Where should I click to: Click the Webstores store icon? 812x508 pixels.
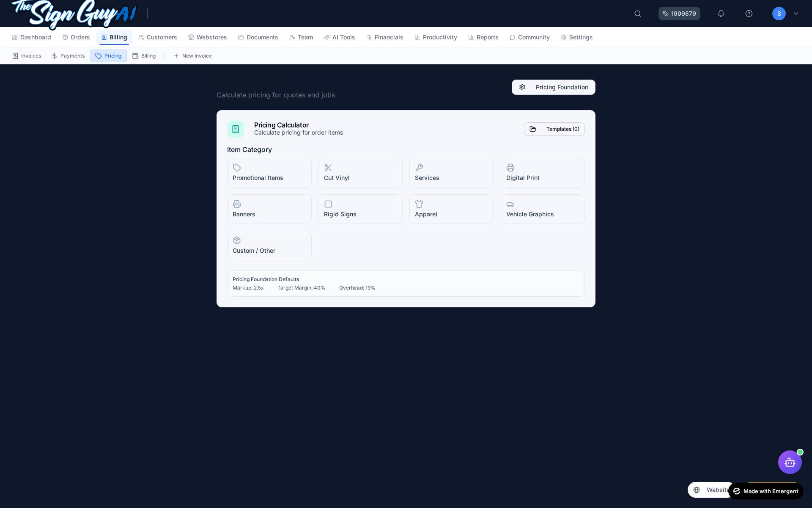[191, 37]
